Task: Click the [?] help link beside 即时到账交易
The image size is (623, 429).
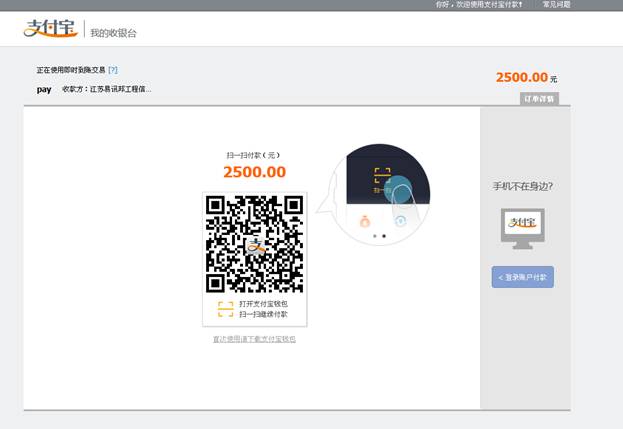Action: tap(113, 70)
